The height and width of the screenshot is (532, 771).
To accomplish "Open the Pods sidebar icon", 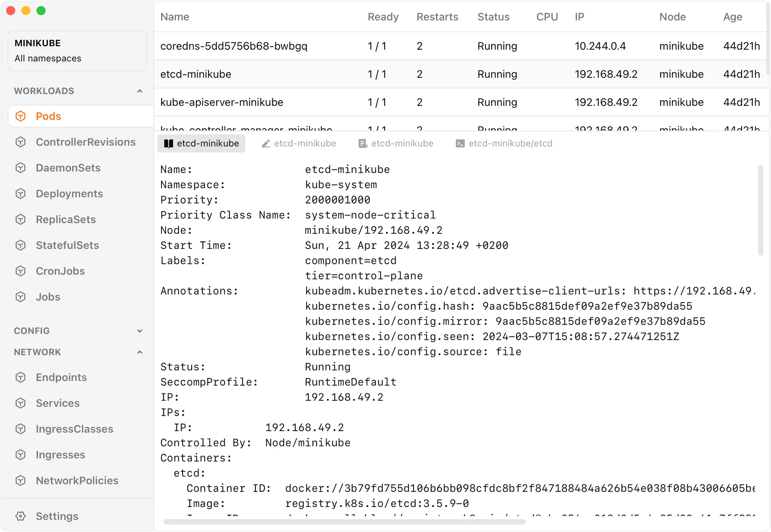I will (x=20, y=116).
